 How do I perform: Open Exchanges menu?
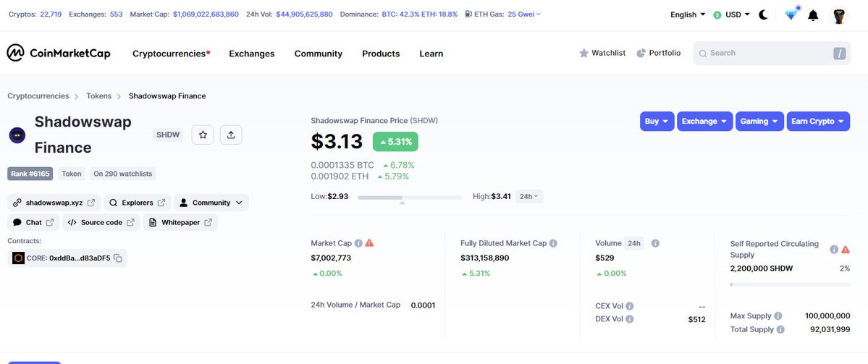(251, 54)
